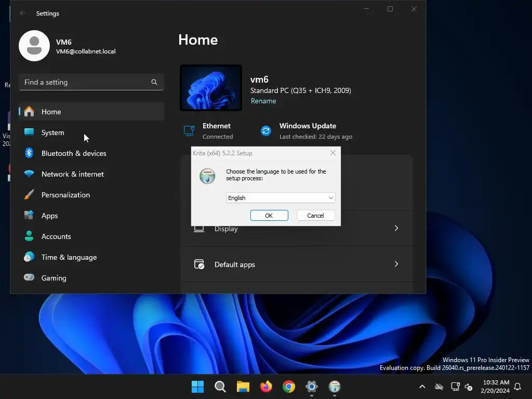532x399 pixels.
Task: Open taskbar Search
Action: tap(220, 387)
